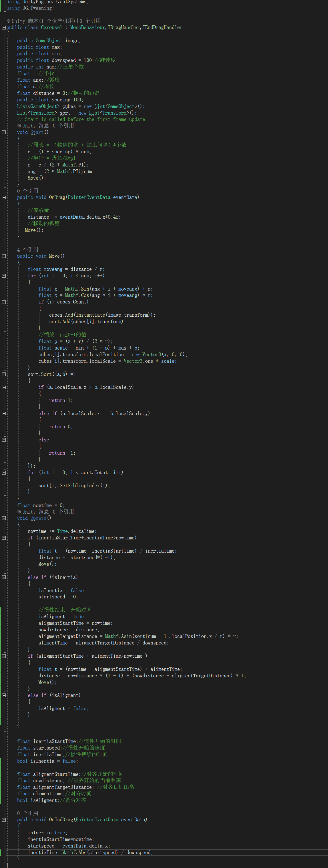Image resolution: width=328 pixels, height=868 pixels.
Task: Click 'eventData.delta.x*0.4f' expression
Action: coord(89,217)
